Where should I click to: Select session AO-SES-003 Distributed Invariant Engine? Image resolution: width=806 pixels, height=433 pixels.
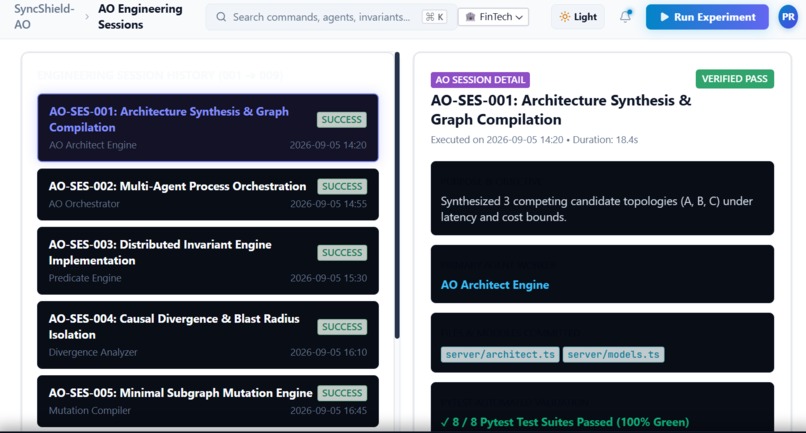point(208,261)
